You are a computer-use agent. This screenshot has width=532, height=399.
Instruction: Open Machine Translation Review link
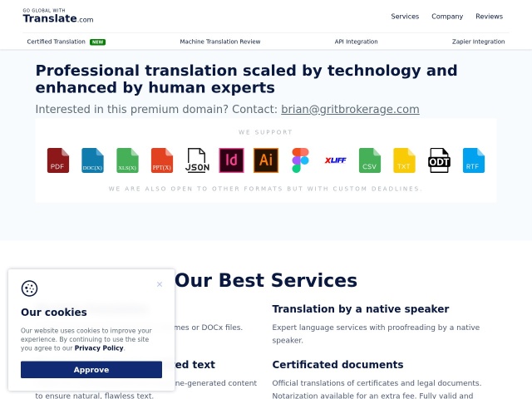(x=219, y=42)
